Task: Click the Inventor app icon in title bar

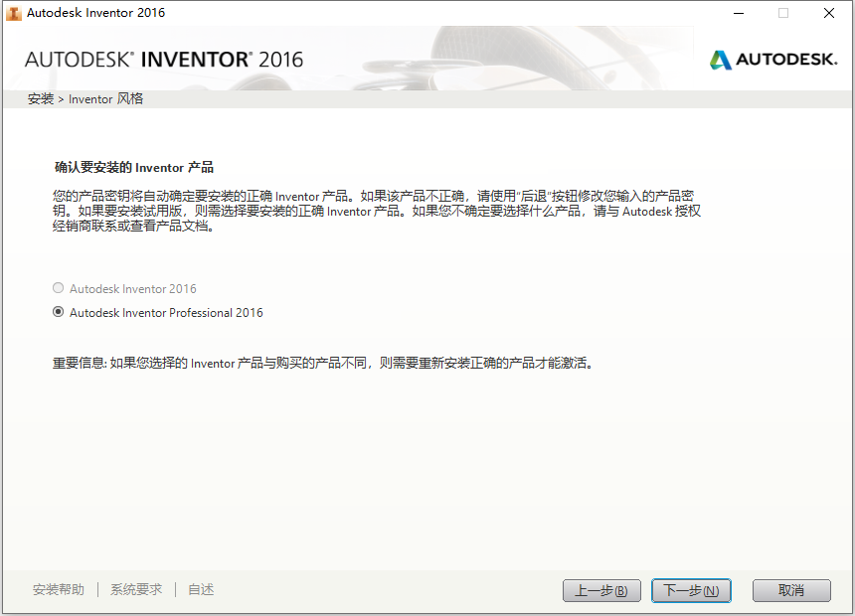Action: tap(14, 13)
